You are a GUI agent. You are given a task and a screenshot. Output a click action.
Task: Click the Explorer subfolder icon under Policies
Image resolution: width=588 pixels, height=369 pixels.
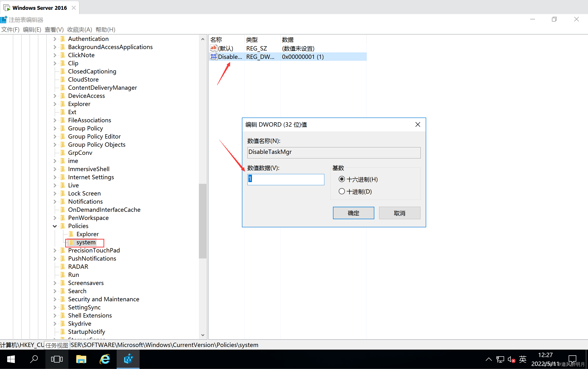[x=71, y=234]
